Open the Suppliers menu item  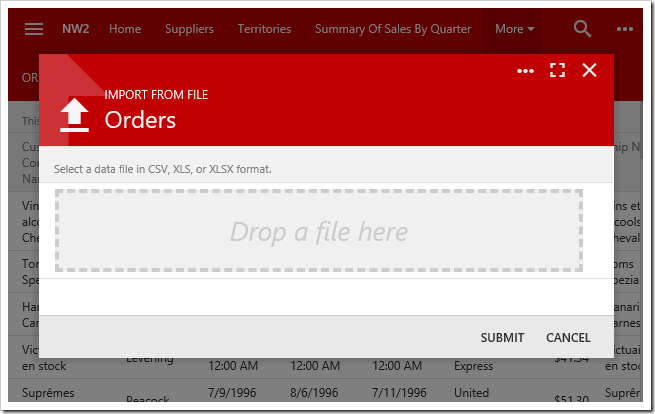tap(189, 29)
